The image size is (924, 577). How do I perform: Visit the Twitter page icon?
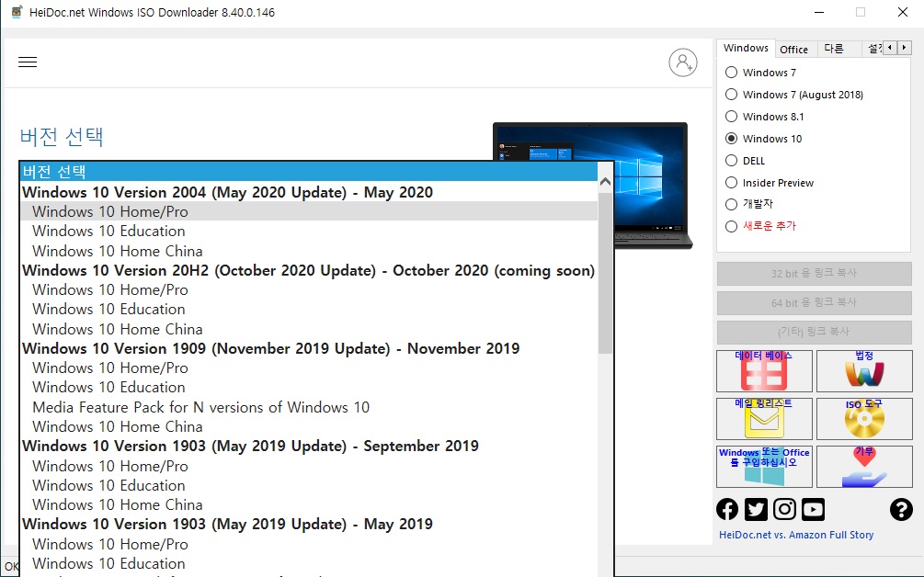756,509
